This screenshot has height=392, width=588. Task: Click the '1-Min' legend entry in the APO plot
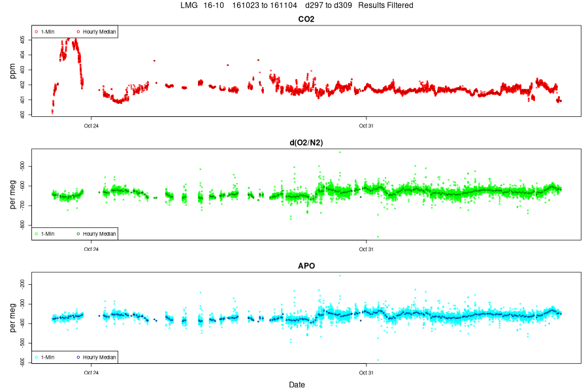pos(48,357)
